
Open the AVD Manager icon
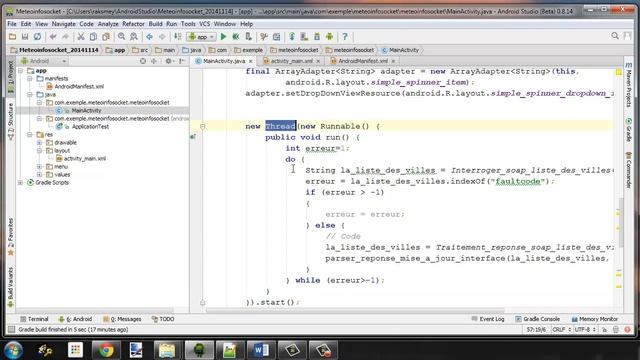point(304,37)
